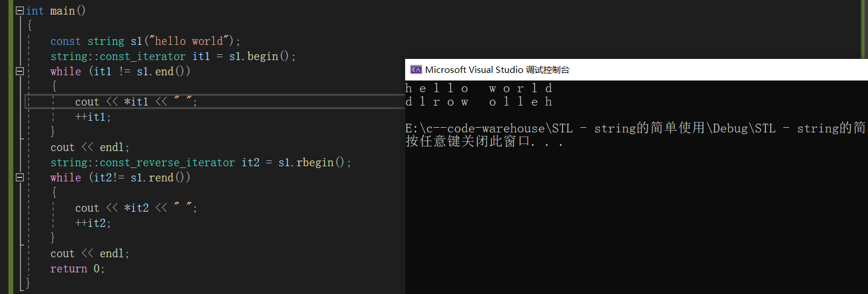
Task: Click the debug console window icon
Action: (416, 70)
